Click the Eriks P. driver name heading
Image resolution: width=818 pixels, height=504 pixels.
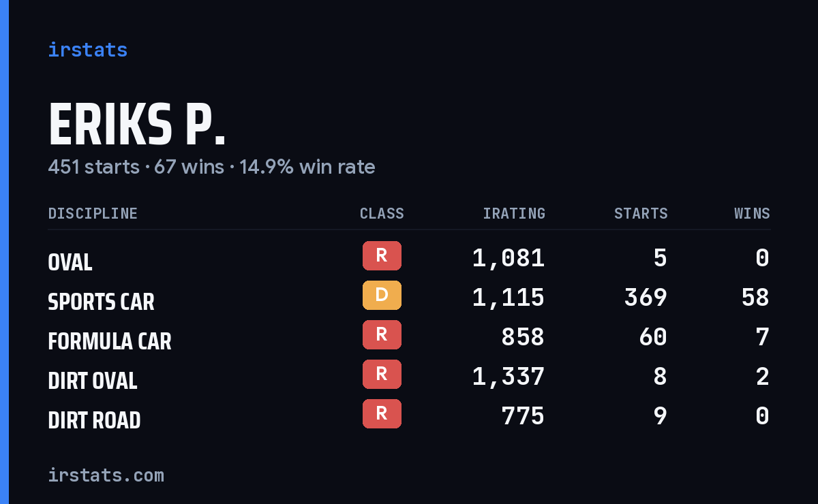[x=137, y=125]
